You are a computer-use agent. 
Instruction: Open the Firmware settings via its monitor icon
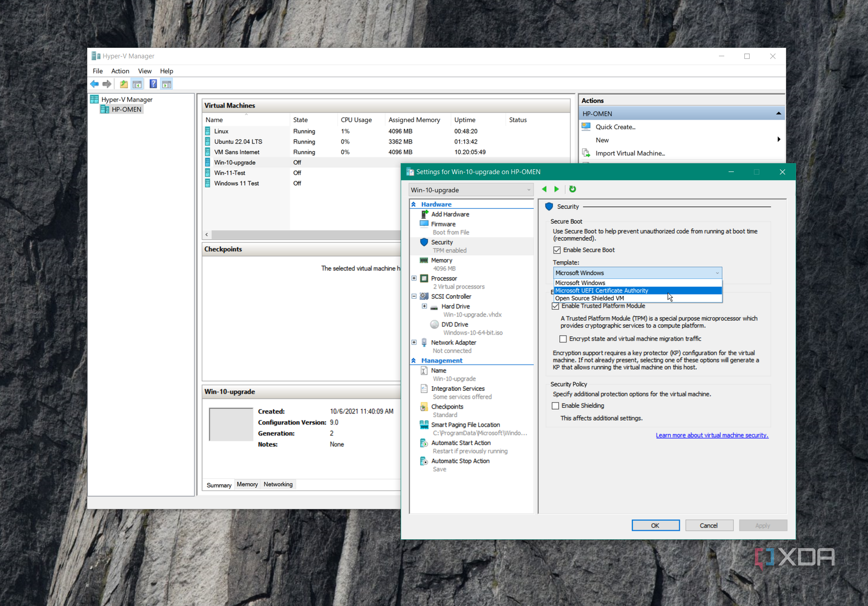coord(425,224)
